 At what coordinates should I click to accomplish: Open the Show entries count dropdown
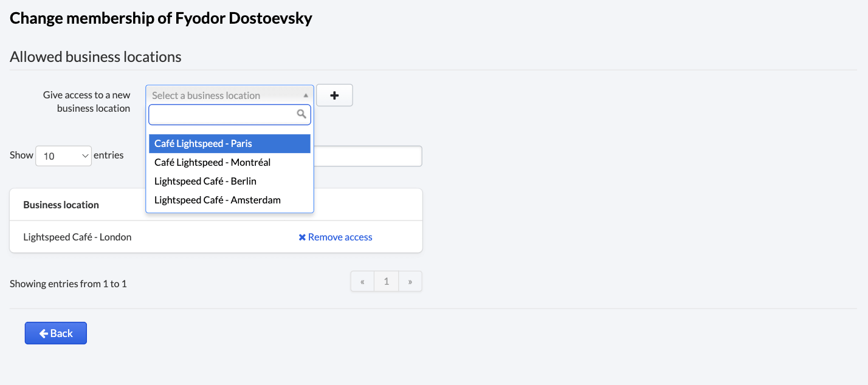coord(63,156)
